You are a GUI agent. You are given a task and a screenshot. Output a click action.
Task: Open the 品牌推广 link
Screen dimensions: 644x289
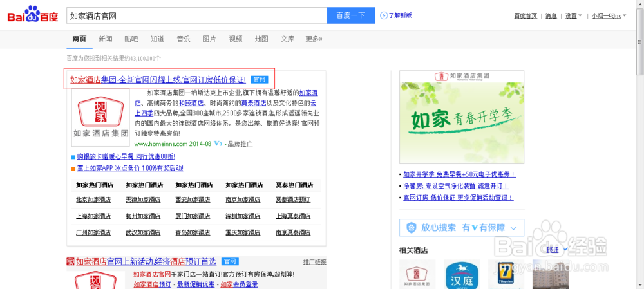pos(240,144)
